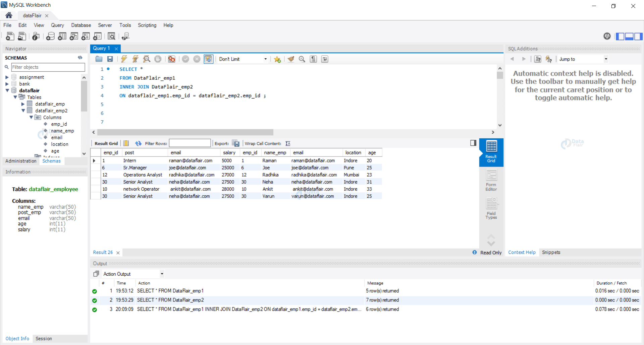Open the Don't Limit dropdown
644x345 pixels.
(265, 59)
